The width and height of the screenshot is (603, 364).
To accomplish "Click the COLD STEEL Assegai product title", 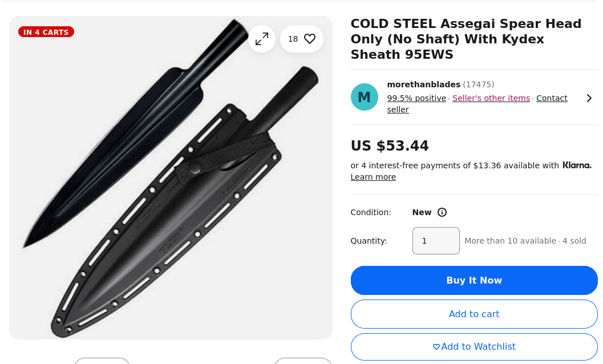I will pos(466,39).
